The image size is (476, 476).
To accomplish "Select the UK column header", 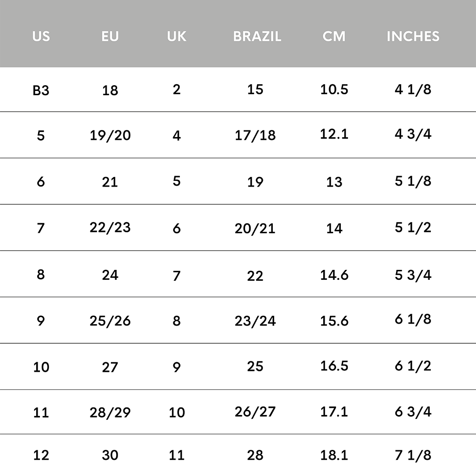I will point(177,36).
